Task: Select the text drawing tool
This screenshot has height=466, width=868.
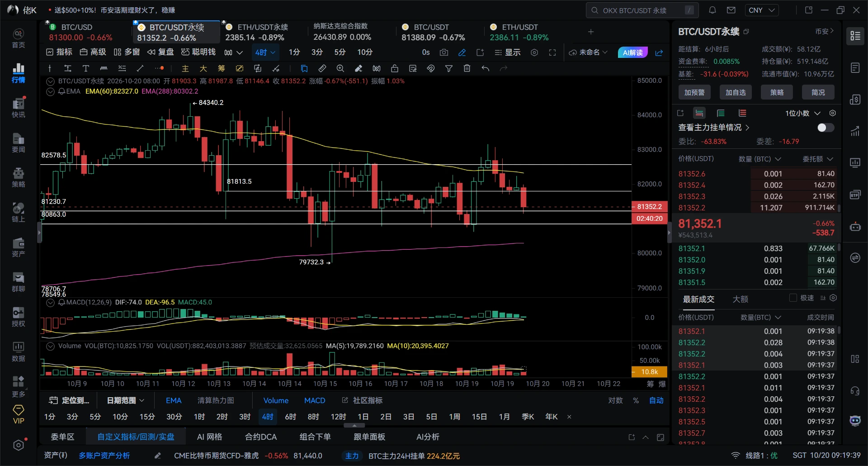Action: (x=85, y=68)
